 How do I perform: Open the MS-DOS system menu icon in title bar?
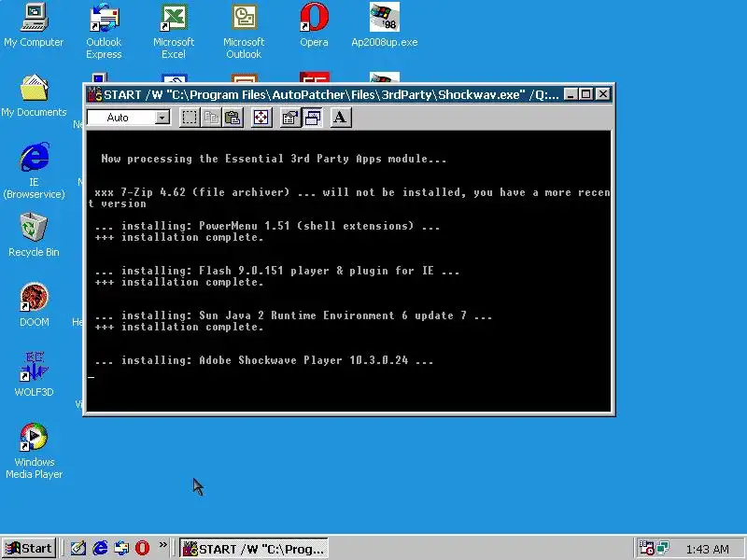click(x=95, y=94)
